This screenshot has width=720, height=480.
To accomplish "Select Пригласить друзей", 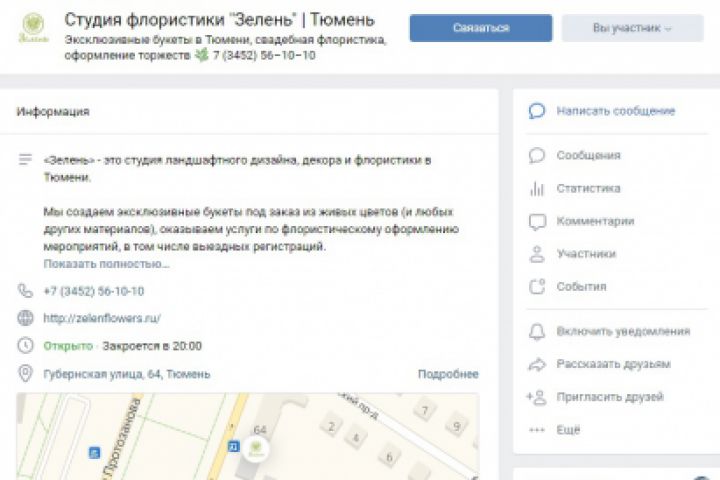I will pos(610,397).
